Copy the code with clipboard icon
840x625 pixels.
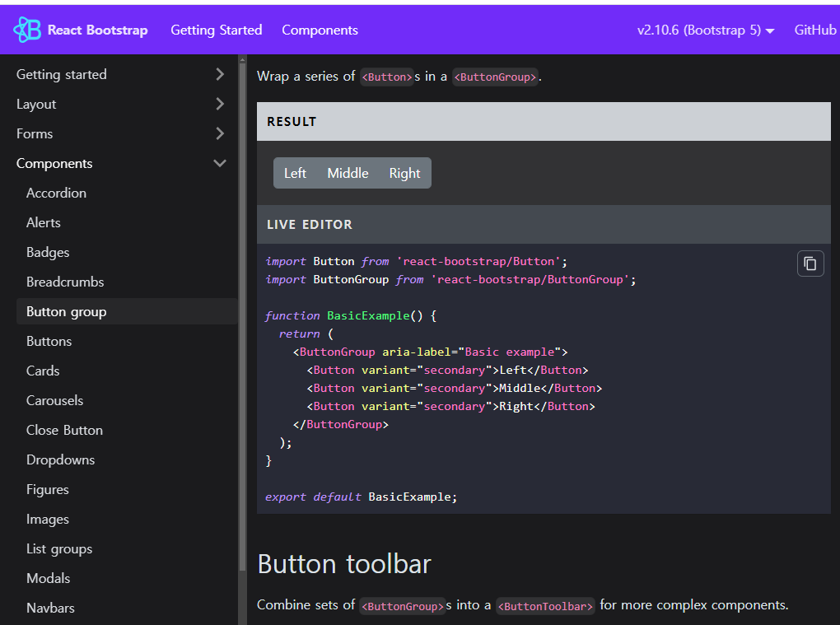810,264
